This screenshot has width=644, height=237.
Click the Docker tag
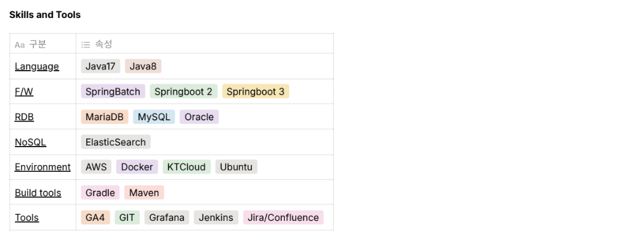pyautogui.click(x=137, y=167)
